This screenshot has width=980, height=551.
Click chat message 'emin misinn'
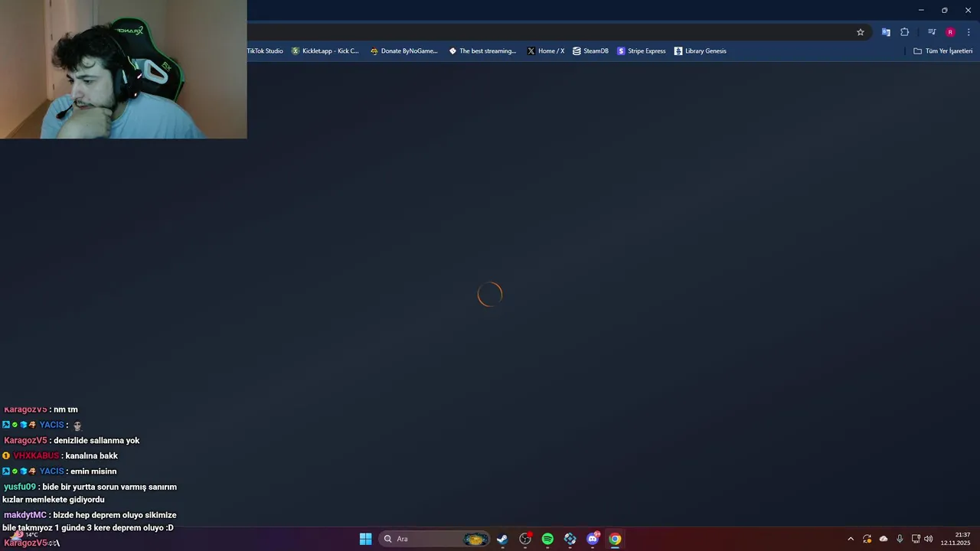[x=93, y=471]
